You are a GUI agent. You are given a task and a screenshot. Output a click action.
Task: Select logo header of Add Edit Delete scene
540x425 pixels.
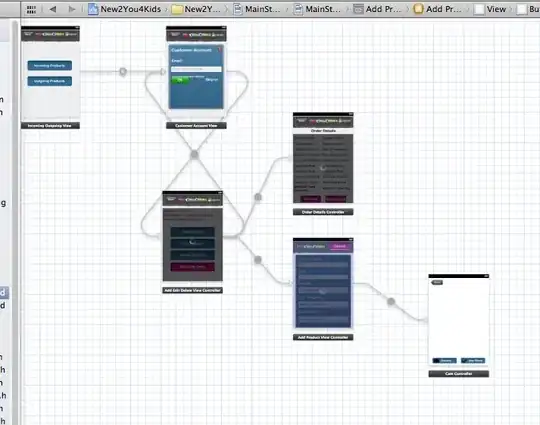[193, 200]
